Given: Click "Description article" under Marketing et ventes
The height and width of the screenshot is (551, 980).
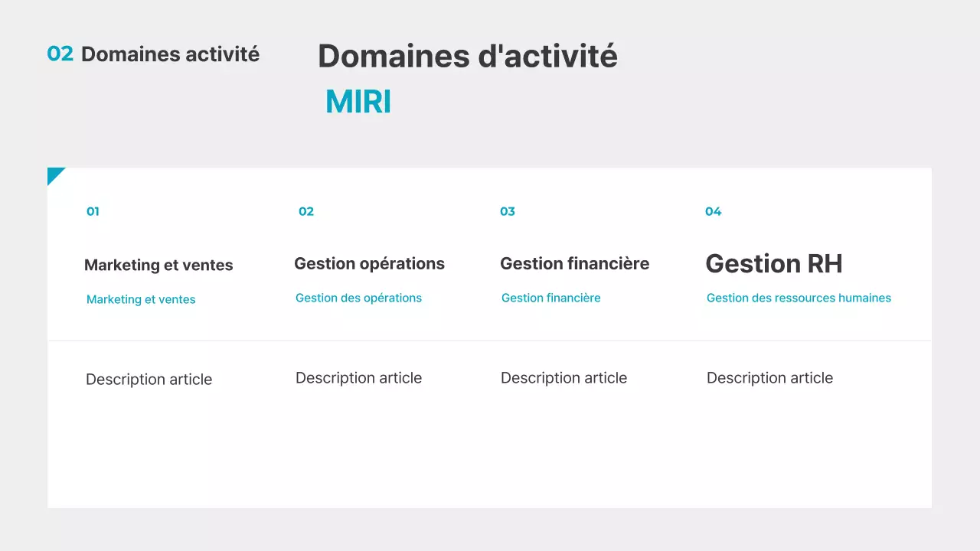Looking at the screenshot, I should click(x=149, y=380).
